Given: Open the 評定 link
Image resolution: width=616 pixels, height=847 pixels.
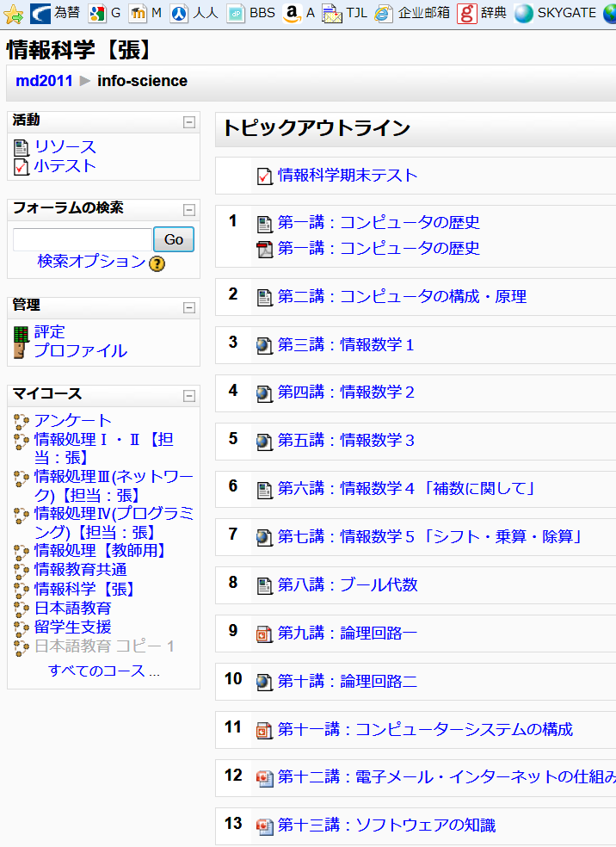Looking at the screenshot, I should tap(50, 331).
